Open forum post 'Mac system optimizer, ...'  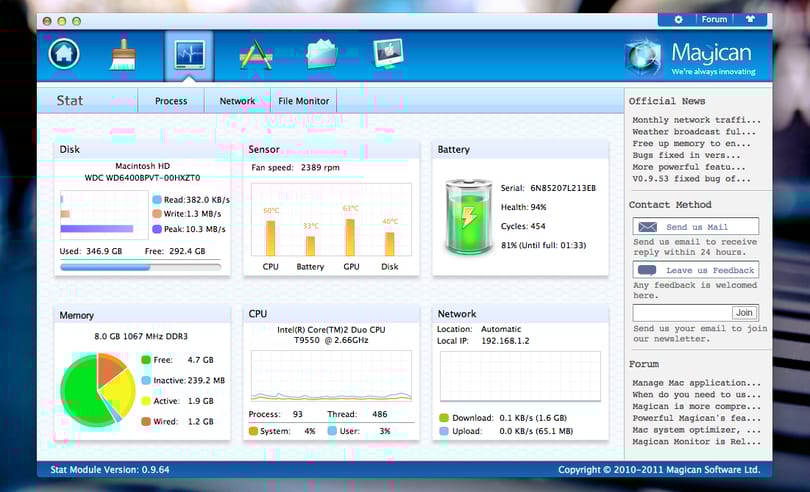696,430
